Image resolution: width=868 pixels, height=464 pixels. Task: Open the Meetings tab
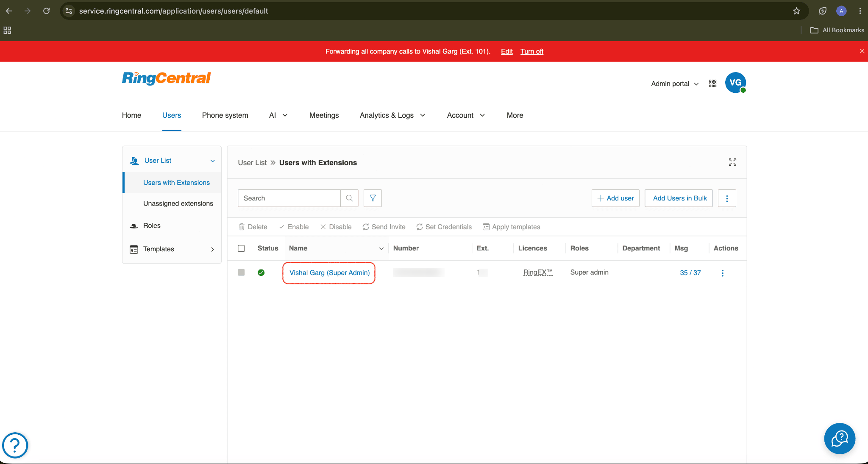click(x=324, y=115)
